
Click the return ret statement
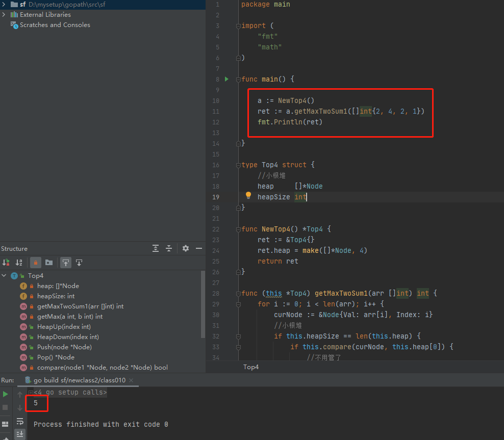click(x=278, y=262)
